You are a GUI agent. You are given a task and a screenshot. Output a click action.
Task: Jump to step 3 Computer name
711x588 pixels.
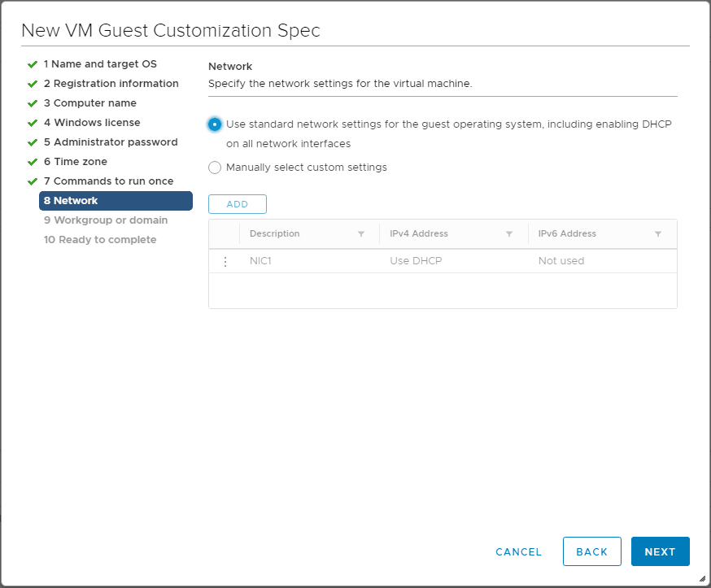[x=89, y=103]
